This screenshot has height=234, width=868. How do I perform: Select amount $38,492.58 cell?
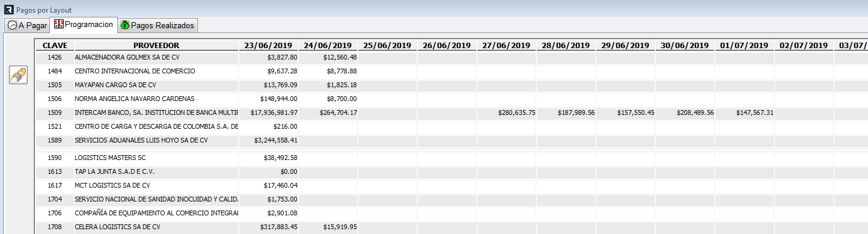click(x=269, y=158)
